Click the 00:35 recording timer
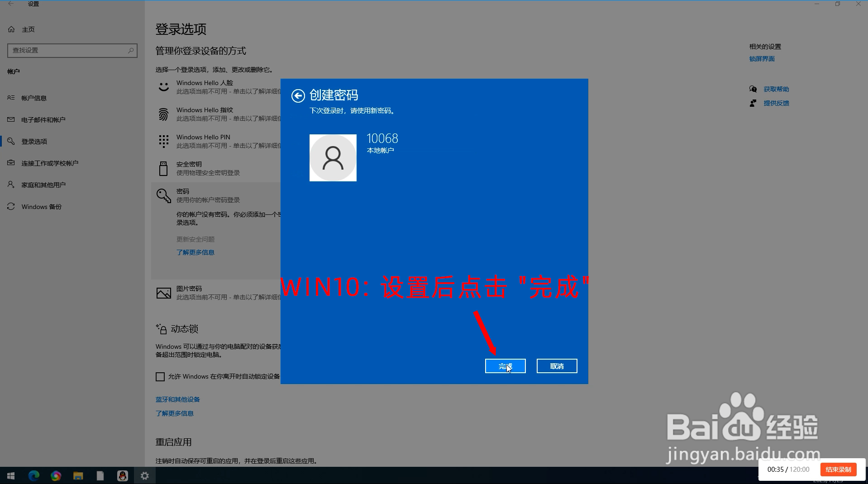868x484 pixels. click(x=775, y=470)
